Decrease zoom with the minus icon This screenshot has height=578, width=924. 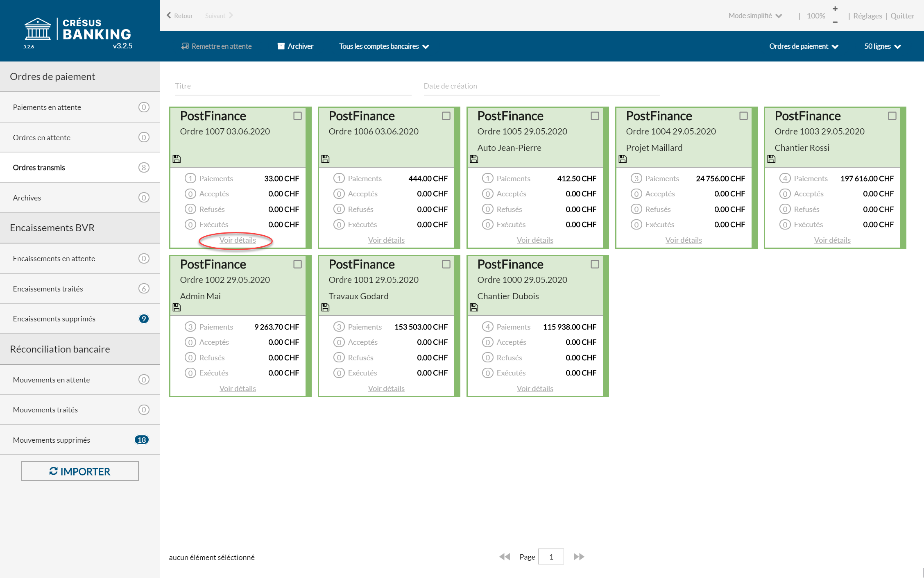pos(835,22)
